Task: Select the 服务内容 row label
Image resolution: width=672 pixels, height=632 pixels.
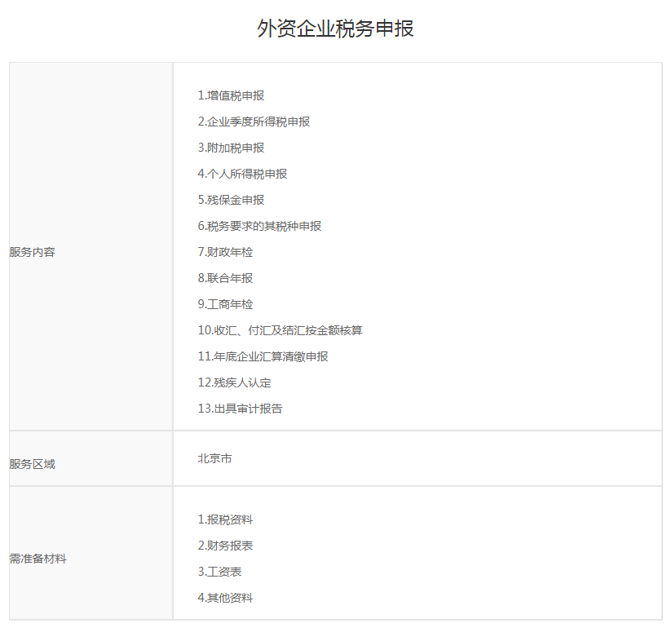Action: pyautogui.click(x=33, y=252)
